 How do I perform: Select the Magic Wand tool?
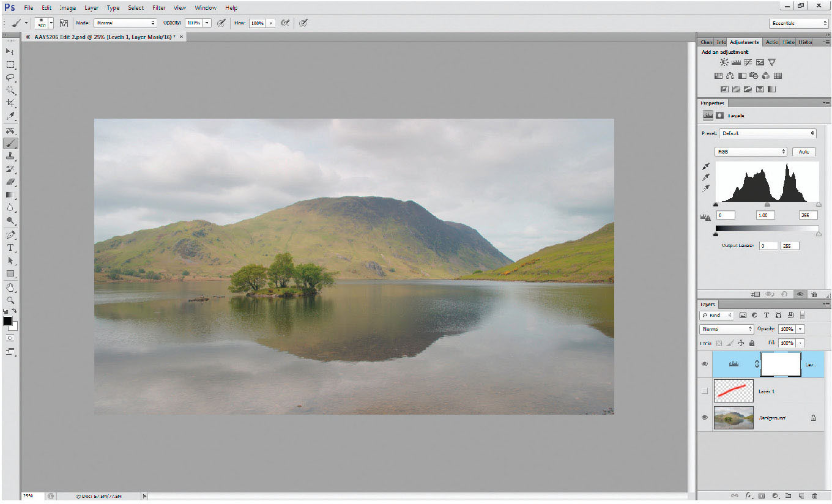pos(10,91)
